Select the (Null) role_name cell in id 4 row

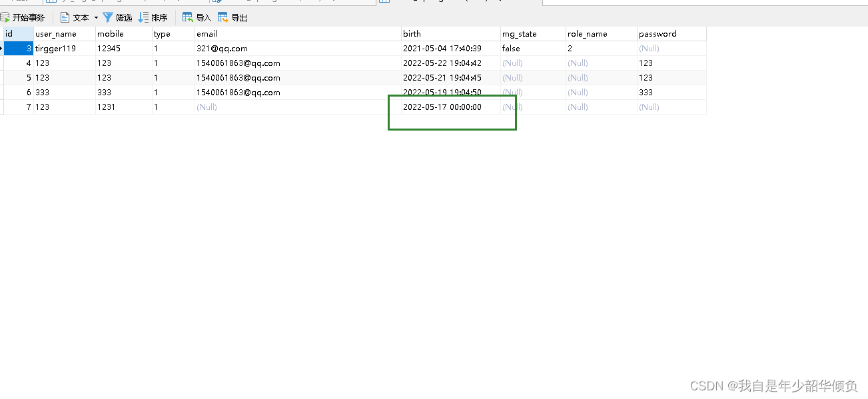point(602,63)
